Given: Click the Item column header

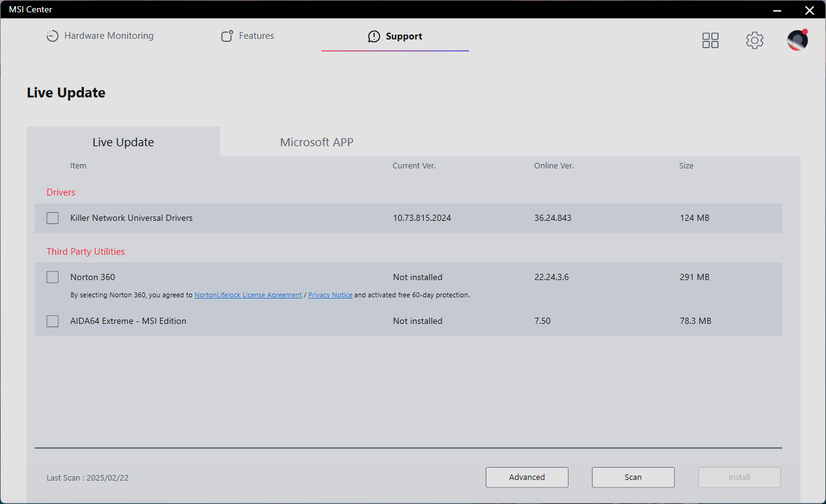Looking at the screenshot, I should click(x=78, y=166).
